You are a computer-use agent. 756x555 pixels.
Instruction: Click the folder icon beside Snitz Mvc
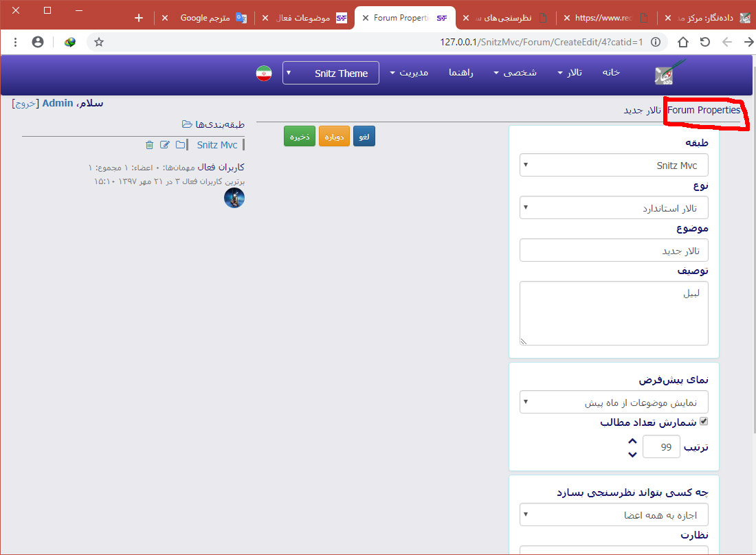180,145
